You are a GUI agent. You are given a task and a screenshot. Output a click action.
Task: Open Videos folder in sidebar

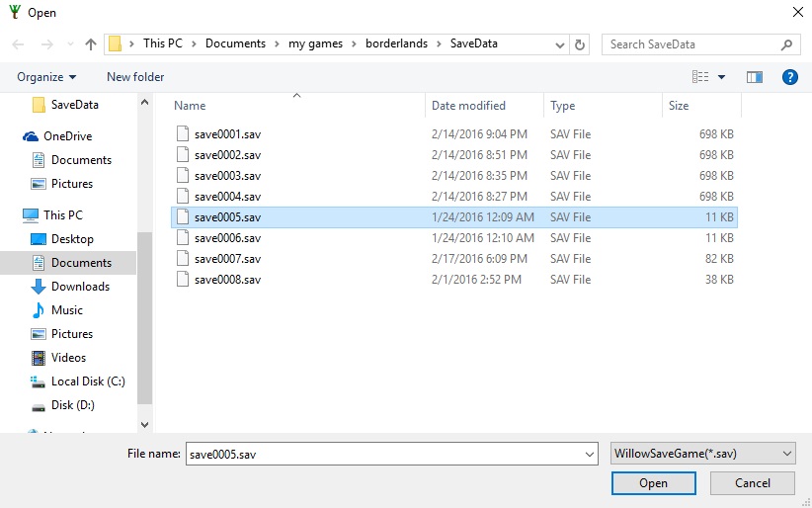[x=68, y=358]
